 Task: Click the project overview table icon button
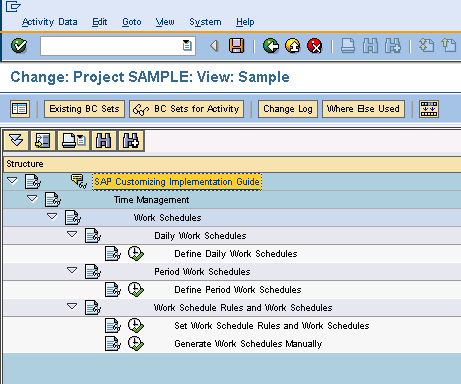[x=20, y=109]
